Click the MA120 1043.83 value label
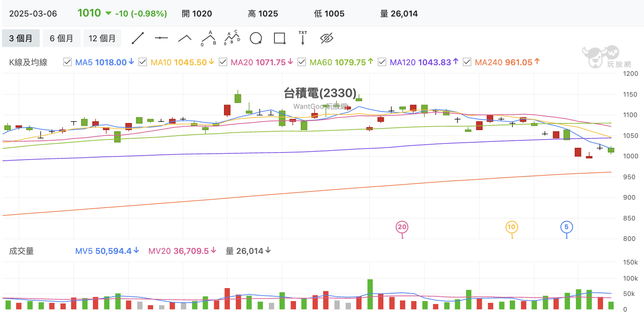The image size is (644, 316). click(424, 62)
